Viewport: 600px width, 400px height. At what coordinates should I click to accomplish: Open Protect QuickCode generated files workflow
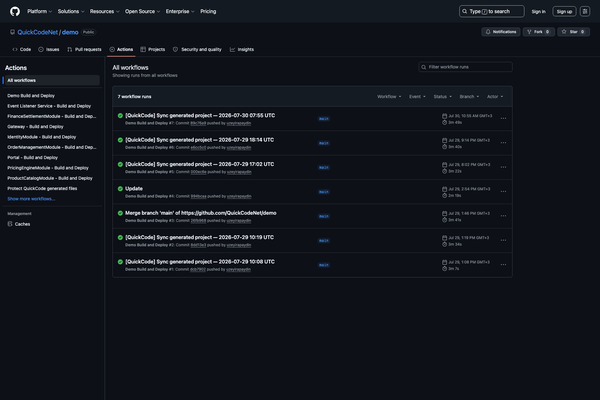tap(42, 189)
